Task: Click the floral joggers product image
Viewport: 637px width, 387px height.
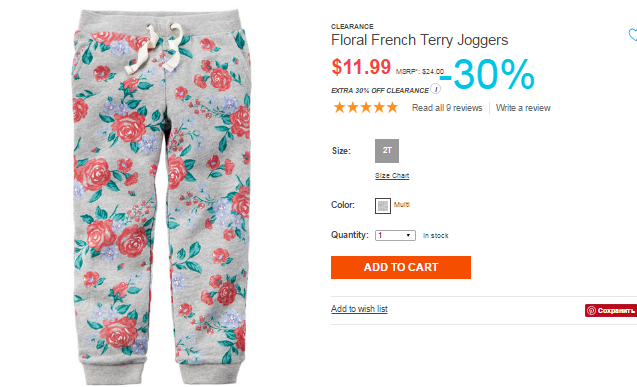Action: coord(162,197)
